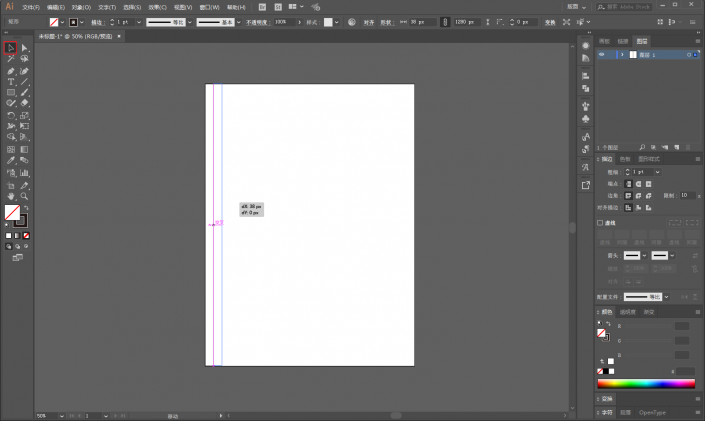Select the Paintbrush tool

pos(24,93)
